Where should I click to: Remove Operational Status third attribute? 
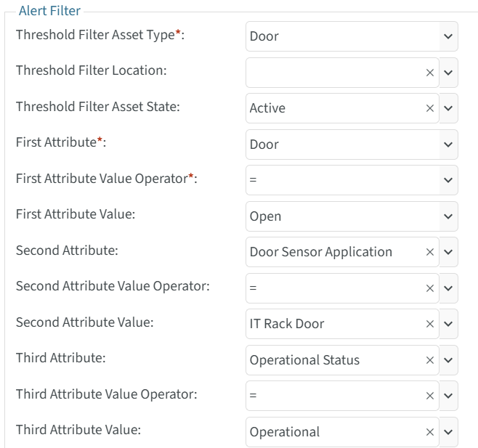pos(429,360)
